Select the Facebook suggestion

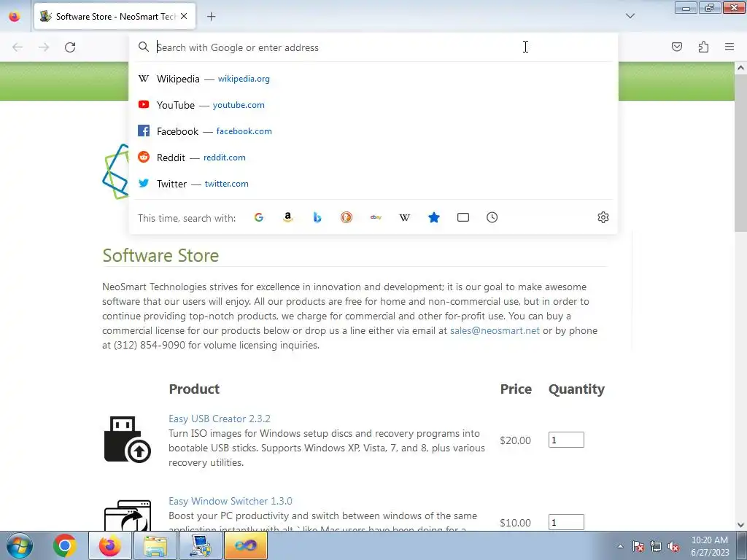pyautogui.click(x=373, y=131)
